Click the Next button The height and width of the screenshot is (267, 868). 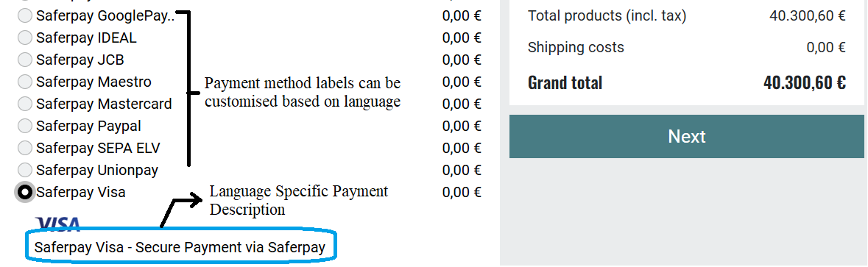point(686,136)
